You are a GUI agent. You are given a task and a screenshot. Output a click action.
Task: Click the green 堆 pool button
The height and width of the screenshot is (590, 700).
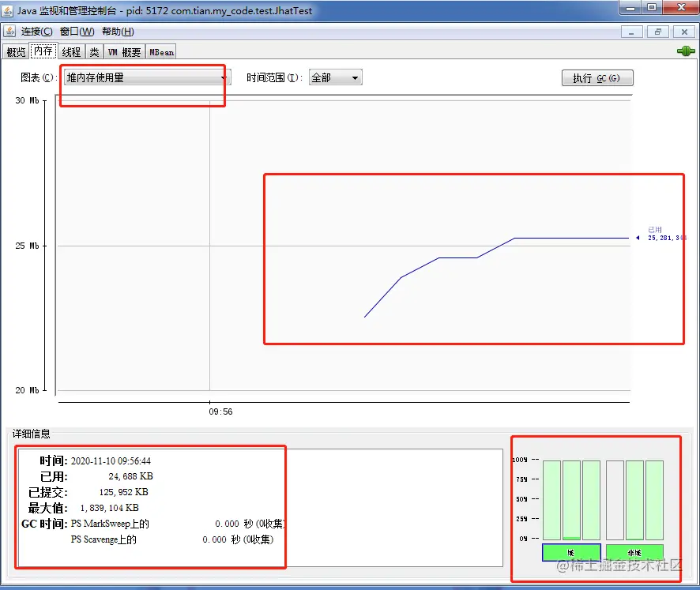(x=571, y=553)
